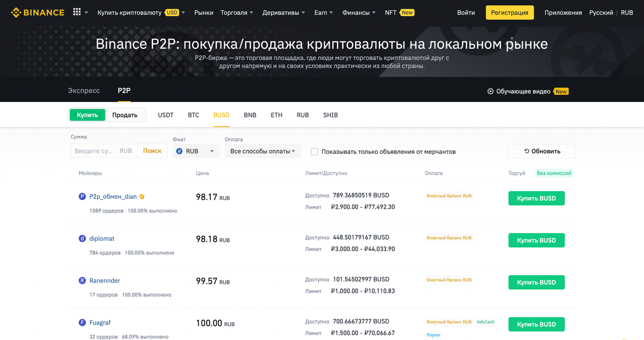Click the Payeer payment tag
Screen dimensions: 644x340
tap(434, 335)
